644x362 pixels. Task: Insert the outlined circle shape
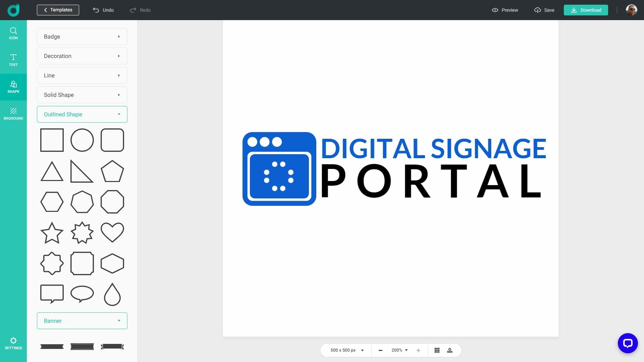coord(82,140)
